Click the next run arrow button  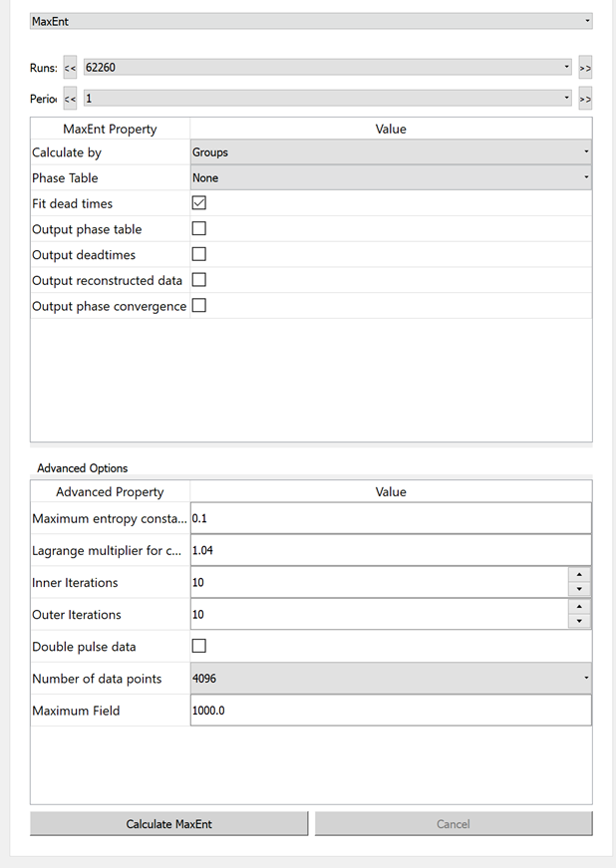click(585, 68)
